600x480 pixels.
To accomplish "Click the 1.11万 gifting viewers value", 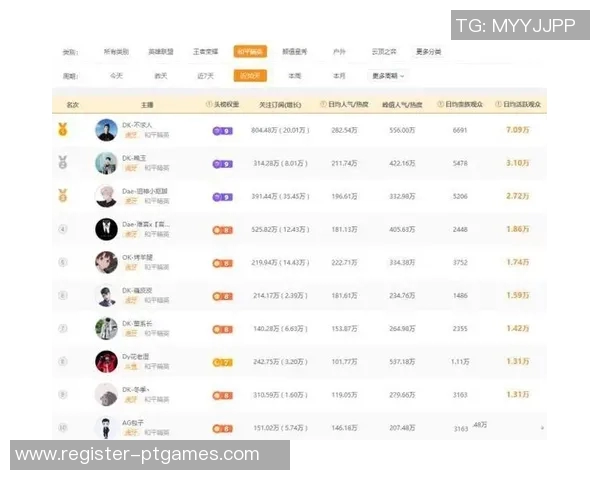I will pyautogui.click(x=460, y=361).
